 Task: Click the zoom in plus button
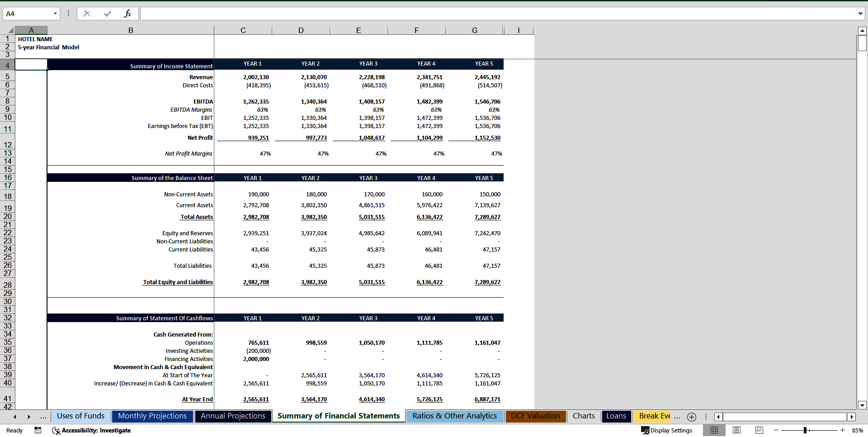coord(843,430)
